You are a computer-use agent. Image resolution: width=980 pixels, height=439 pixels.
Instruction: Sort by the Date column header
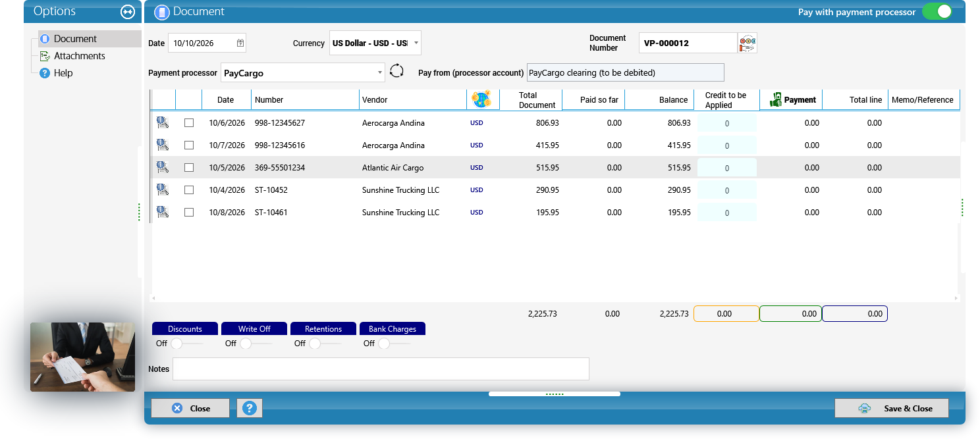click(226, 100)
